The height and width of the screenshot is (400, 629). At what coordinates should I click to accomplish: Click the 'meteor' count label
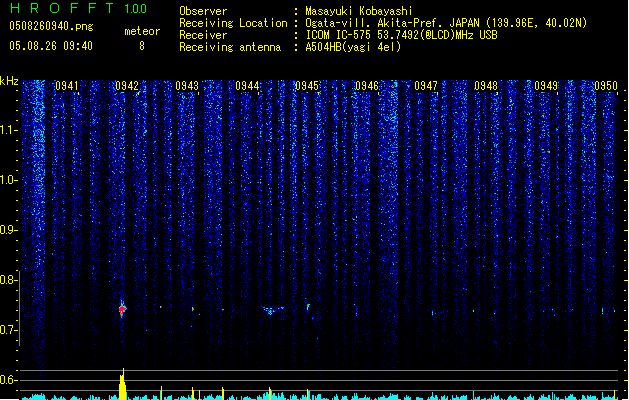pyautogui.click(x=142, y=31)
